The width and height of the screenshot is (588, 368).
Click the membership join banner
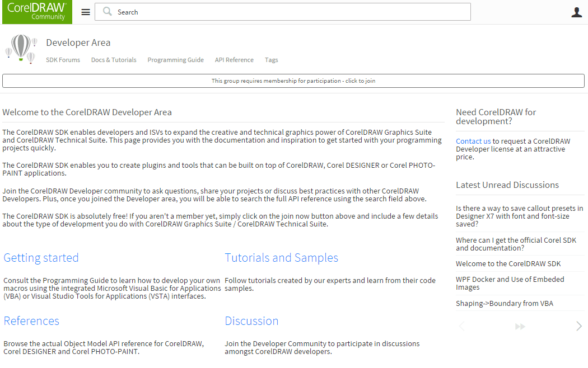click(x=293, y=81)
